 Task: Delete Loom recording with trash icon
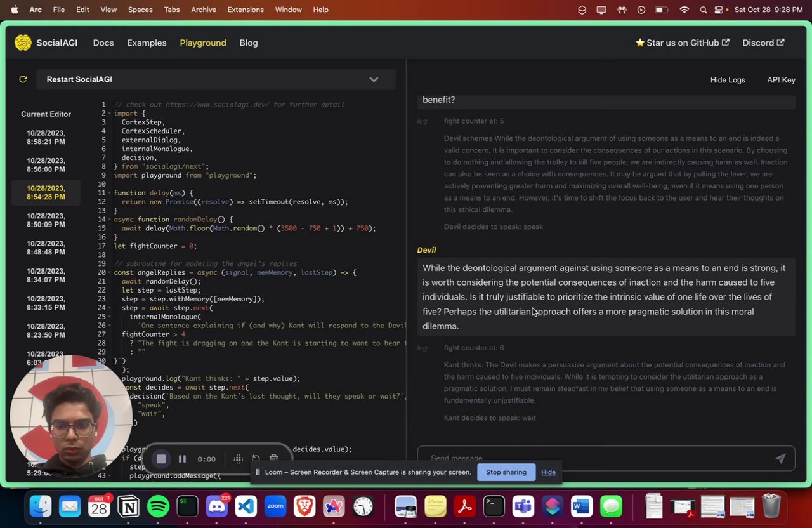coord(274,459)
